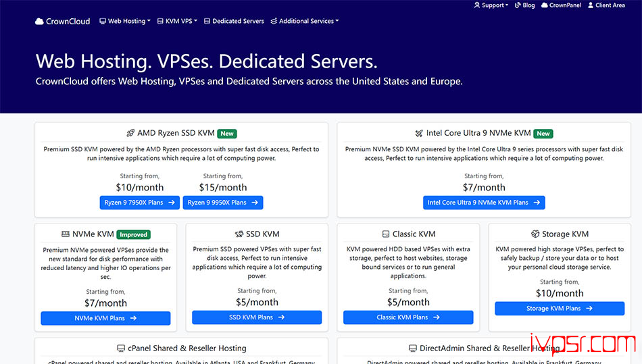The height and width of the screenshot is (364, 642).
Task: View Ryzen 9 9950X Plans
Action: (x=223, y=203)
